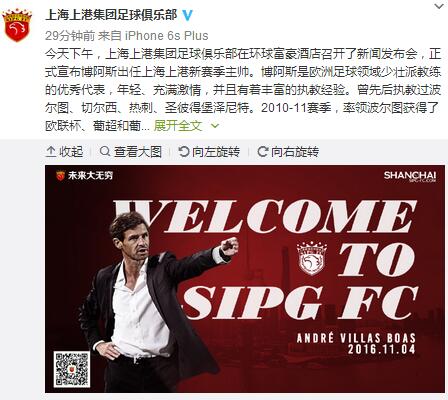
Task: Click the counterclockwise rotate arrow icon
Action: pos(184,152)
